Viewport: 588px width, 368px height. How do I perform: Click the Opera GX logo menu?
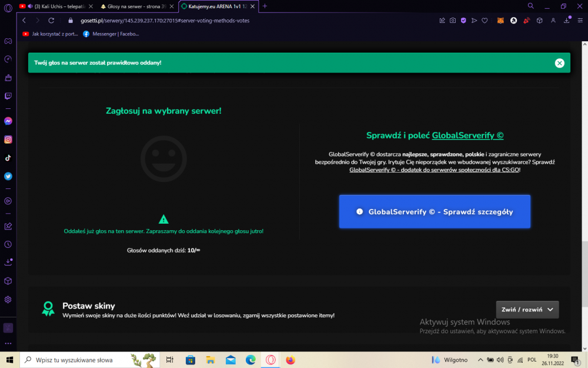click(x=8, y=8)
